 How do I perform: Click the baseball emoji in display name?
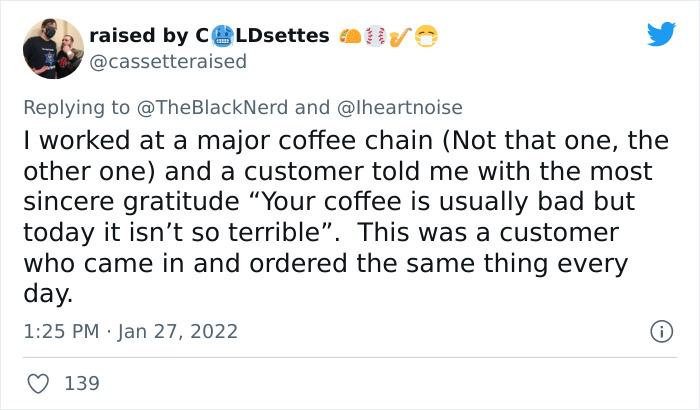pyautogui.click(x=375, y=36)
